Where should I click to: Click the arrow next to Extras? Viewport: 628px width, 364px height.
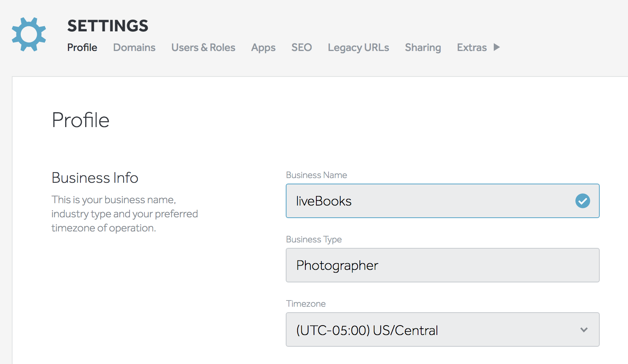click(x=497, y=47)
